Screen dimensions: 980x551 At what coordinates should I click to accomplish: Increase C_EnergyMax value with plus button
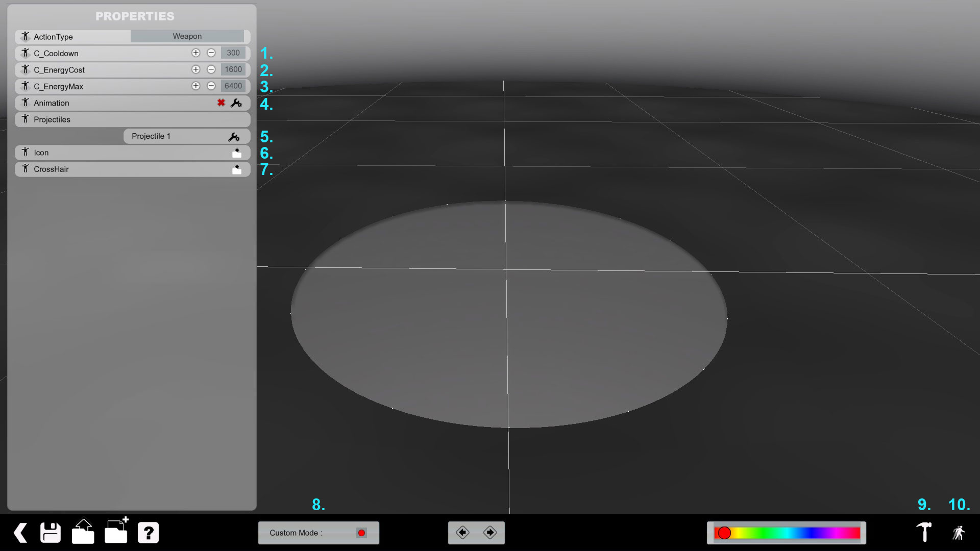click(x=195, y=85)
